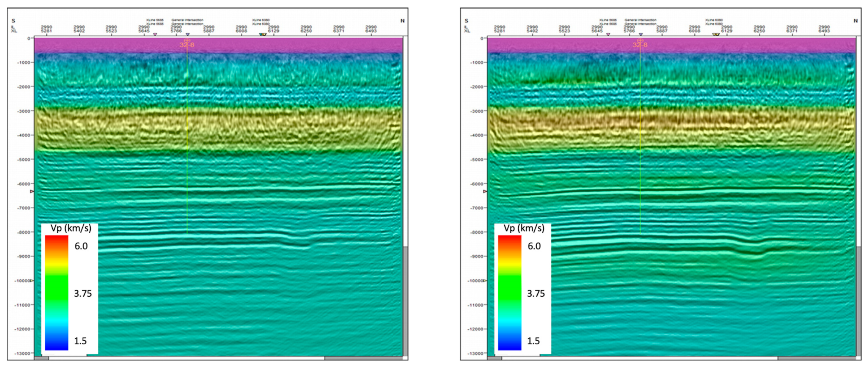868x368 pixels.
Task: Click red depth marker near -6000 in left panel
Action: (32, 192)
